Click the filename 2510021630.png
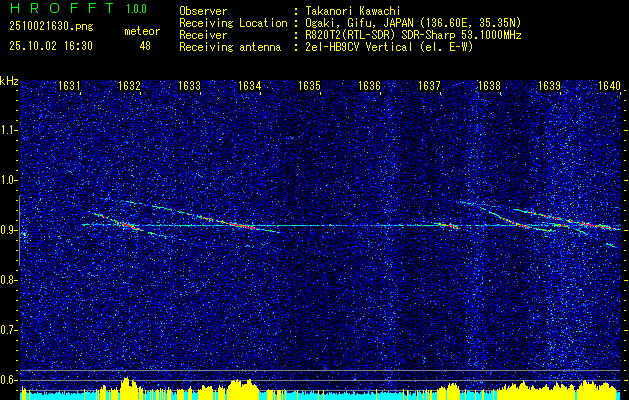 [51, 27]
